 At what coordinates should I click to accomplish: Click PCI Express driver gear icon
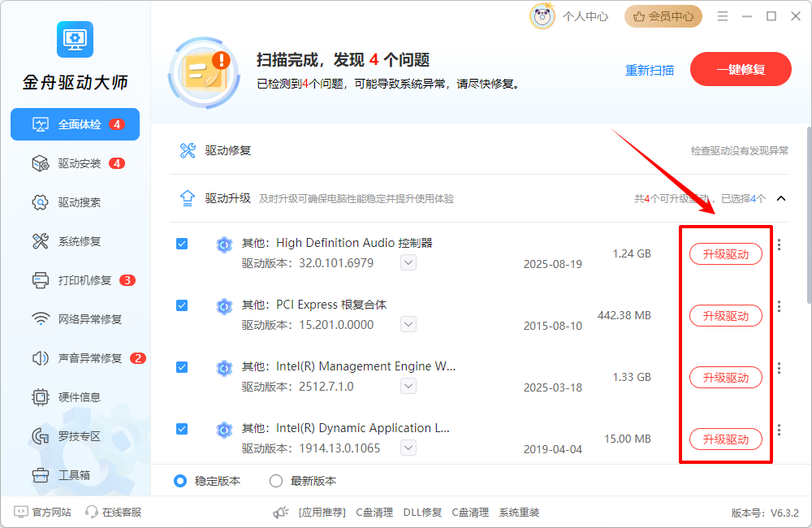coord(224,306)
